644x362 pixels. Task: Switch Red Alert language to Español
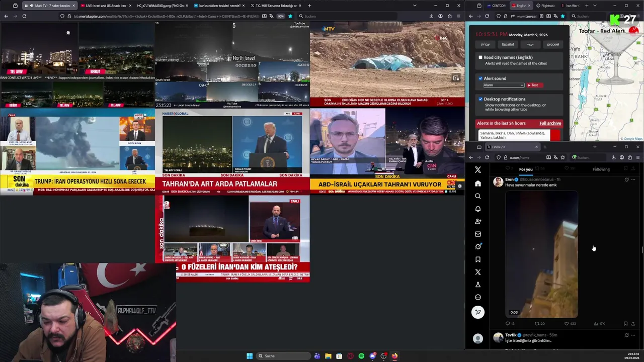click(x=508, y=44)
